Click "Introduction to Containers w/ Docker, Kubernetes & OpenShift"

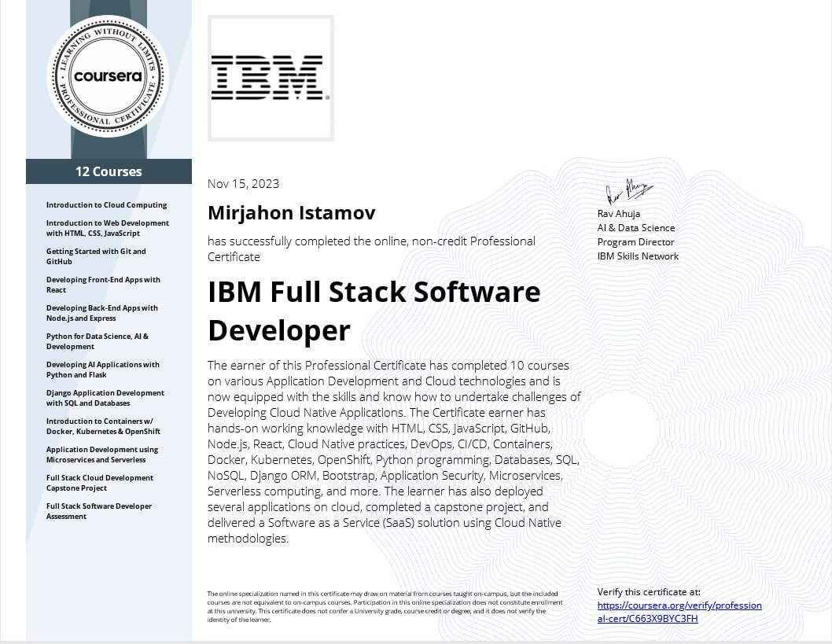coord(103,426)
